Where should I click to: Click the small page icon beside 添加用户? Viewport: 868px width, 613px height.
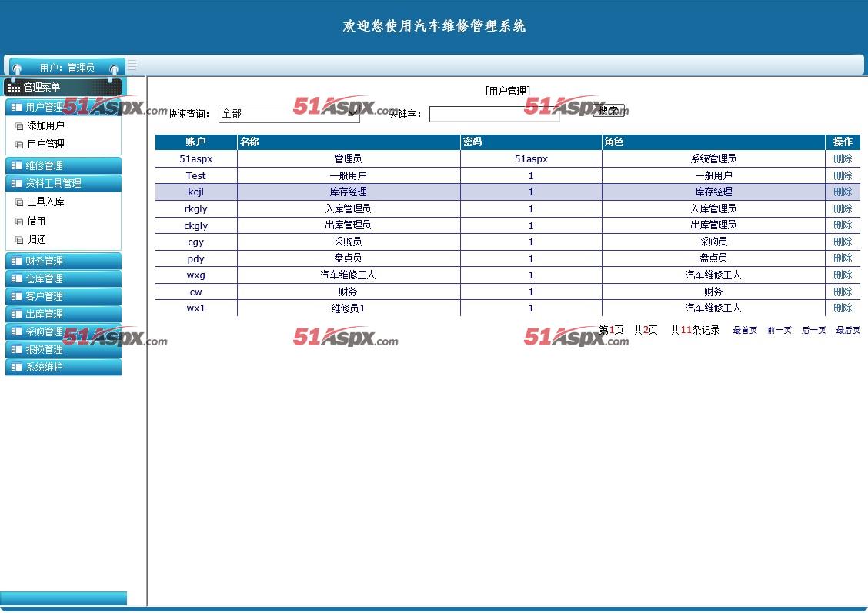[x=19, y=126]
